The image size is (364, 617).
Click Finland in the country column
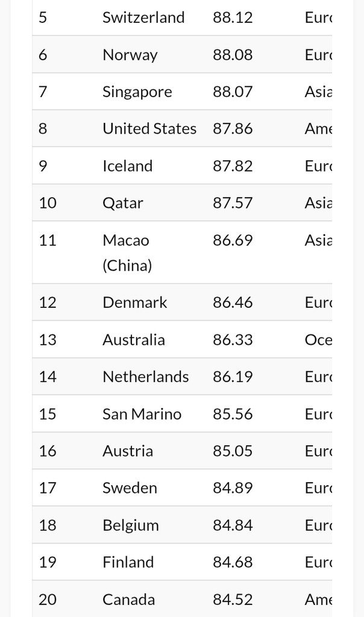pyautogui.click(x=128, y=562)
